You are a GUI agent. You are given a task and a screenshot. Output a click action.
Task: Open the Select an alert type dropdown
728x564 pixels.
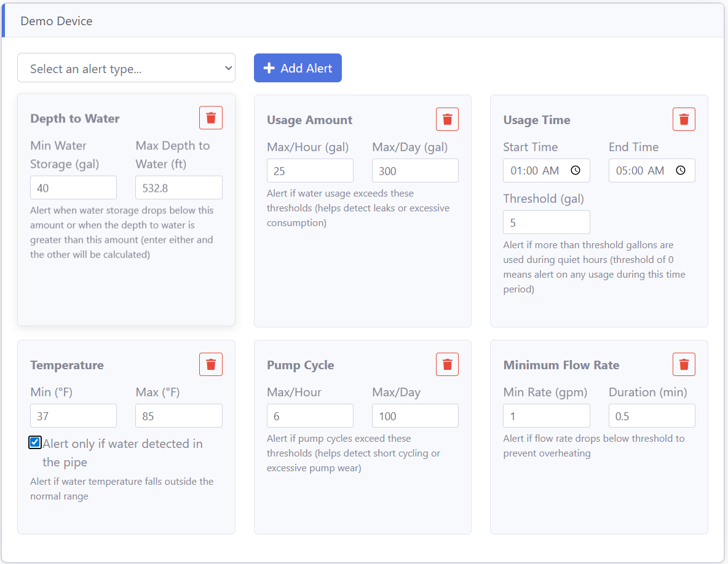click(x=126, y=68)
